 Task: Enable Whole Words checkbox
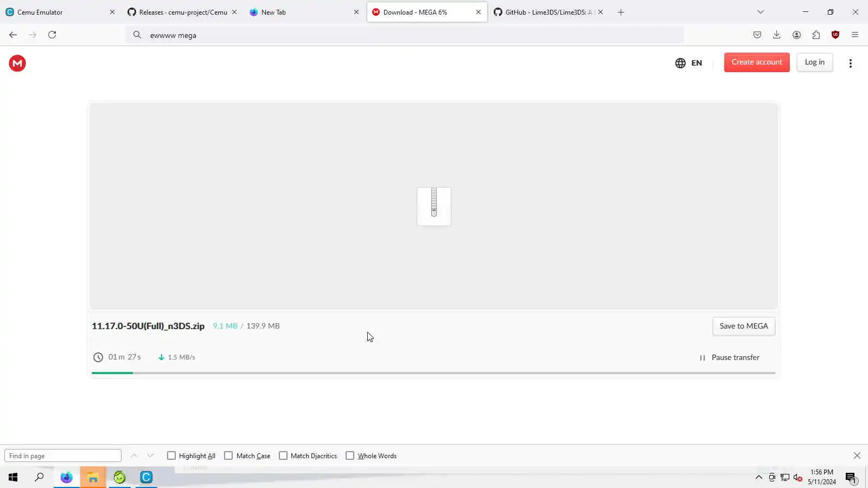pyautogui.click(x=350, y=455)
